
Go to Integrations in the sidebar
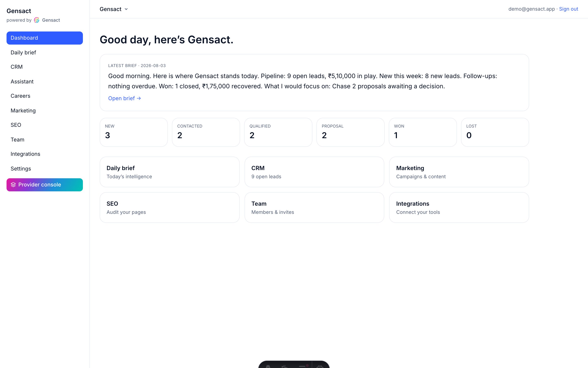point(45,154)
